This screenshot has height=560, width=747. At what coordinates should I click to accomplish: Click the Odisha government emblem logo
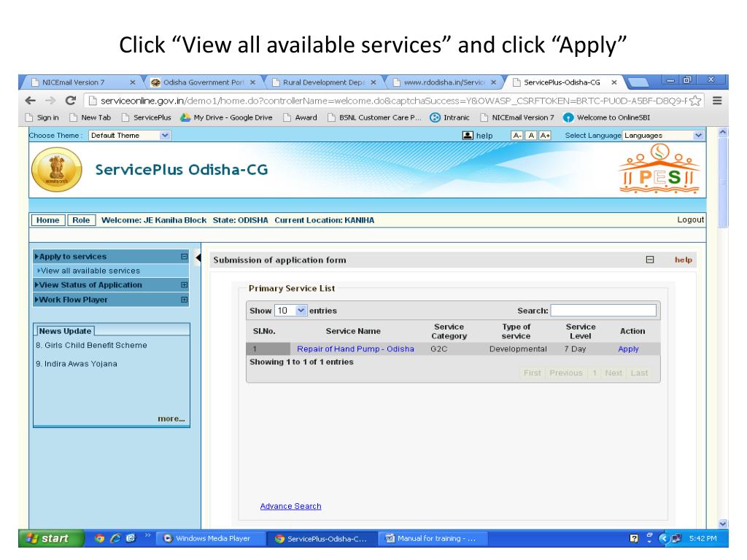pos(57,169)
